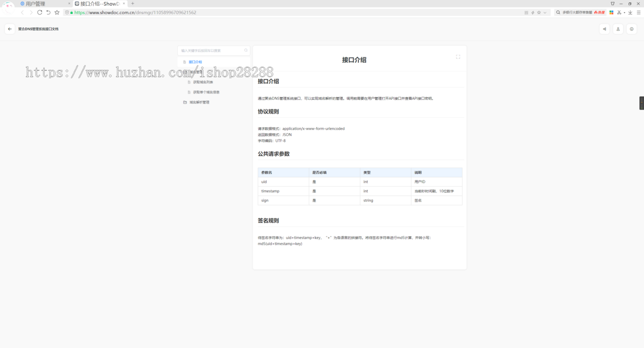Click favorite star inside address bar
This screenshot has width=644, height=348.
(x=539, y=12)
